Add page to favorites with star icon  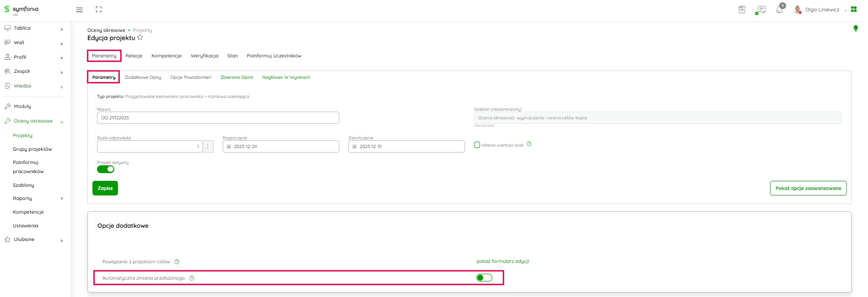[x=140, y=38]
